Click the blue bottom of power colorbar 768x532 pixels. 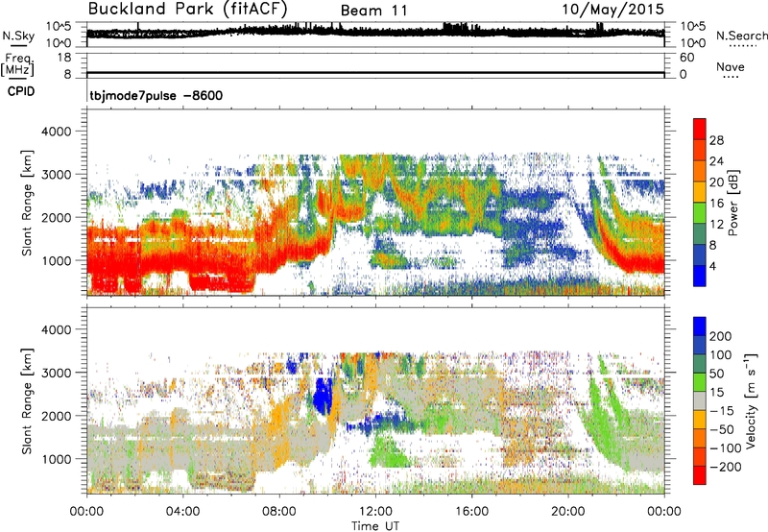pos(700,276)
